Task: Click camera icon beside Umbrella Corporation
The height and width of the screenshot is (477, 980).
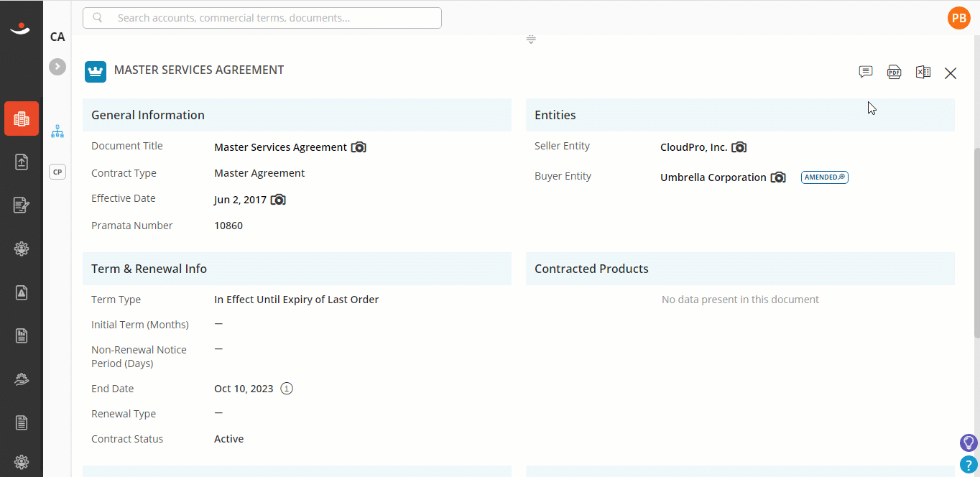Action: pyautogui.click(x=778, y=177)
